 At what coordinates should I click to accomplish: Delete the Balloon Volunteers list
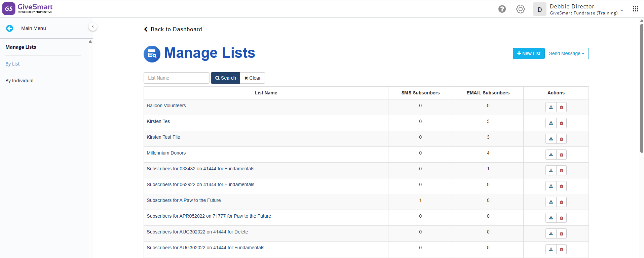[x=561, y=107]
